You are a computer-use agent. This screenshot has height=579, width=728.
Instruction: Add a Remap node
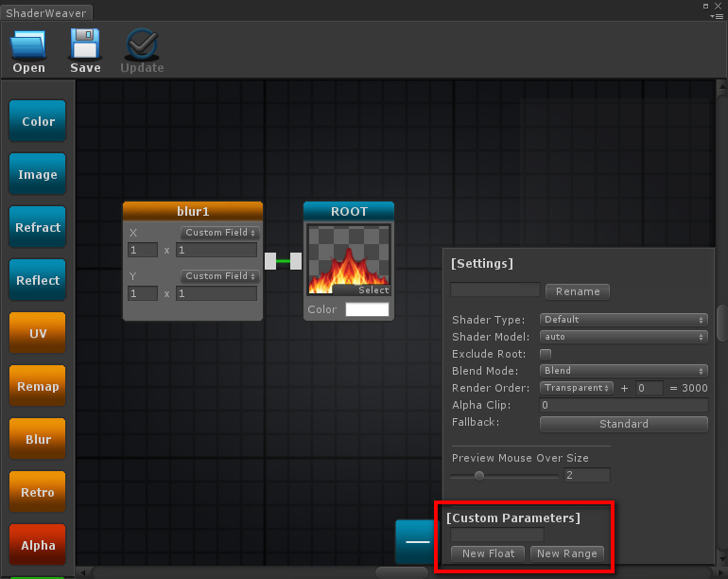[x=38, y=386]
